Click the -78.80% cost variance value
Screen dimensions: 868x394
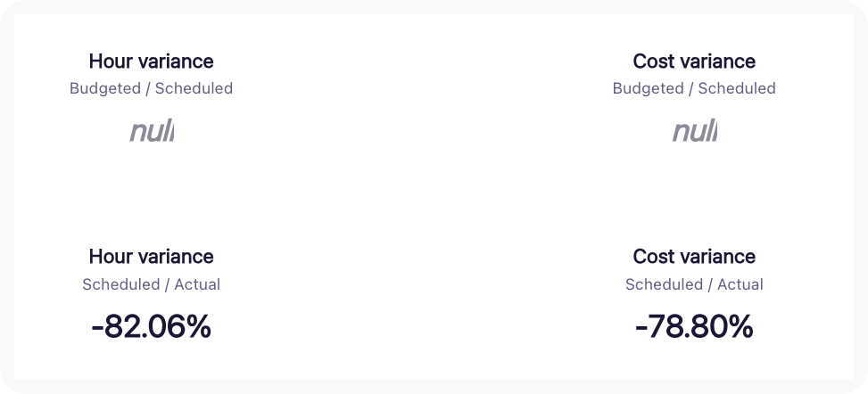pos(693,327)
